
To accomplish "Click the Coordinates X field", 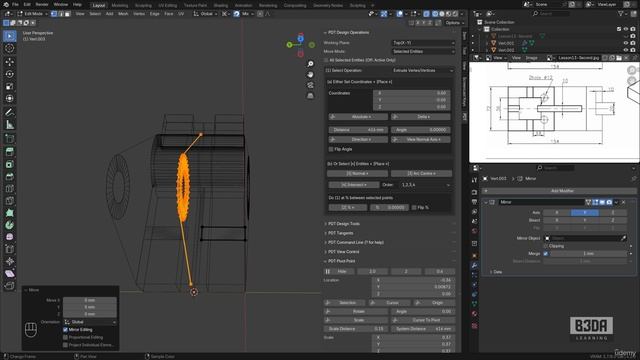I will [412, 93].
